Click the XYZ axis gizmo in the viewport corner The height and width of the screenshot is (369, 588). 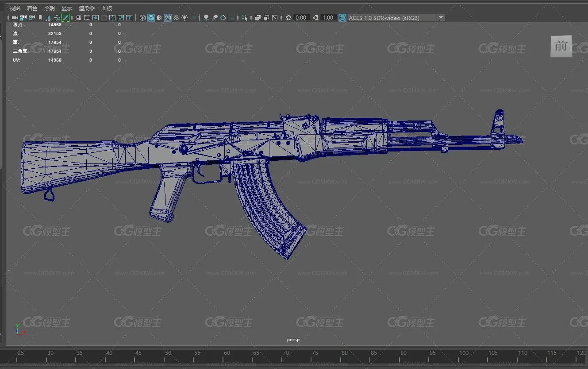(19, 329)
